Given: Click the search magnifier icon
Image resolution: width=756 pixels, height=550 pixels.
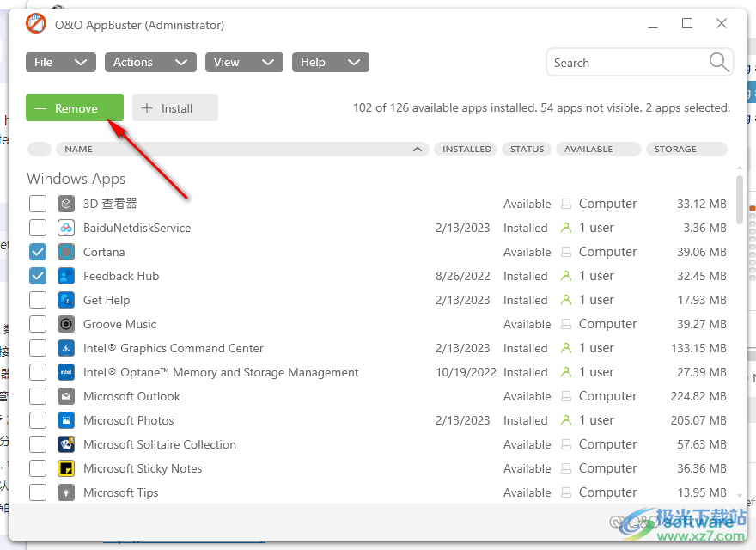Looking at the screenshot, I should 719,62.
